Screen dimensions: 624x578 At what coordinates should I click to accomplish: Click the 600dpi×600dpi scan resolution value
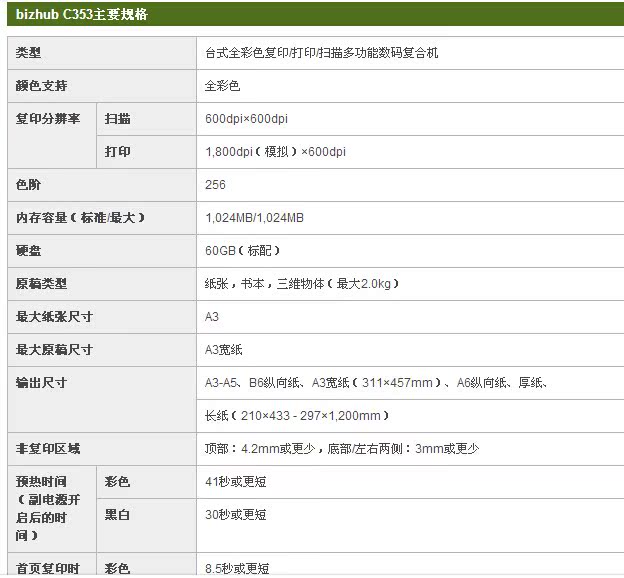coord(246,119)
